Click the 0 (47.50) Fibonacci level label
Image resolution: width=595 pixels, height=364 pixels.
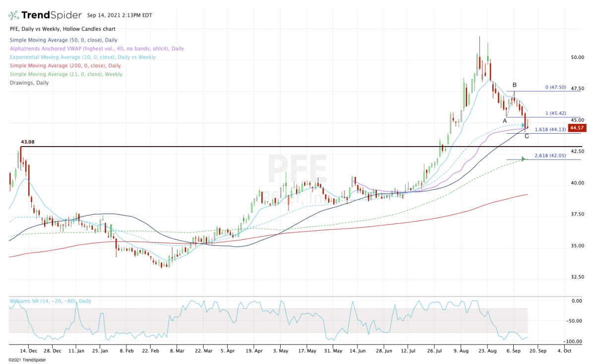pyautogui.click(x=555, y=88)
